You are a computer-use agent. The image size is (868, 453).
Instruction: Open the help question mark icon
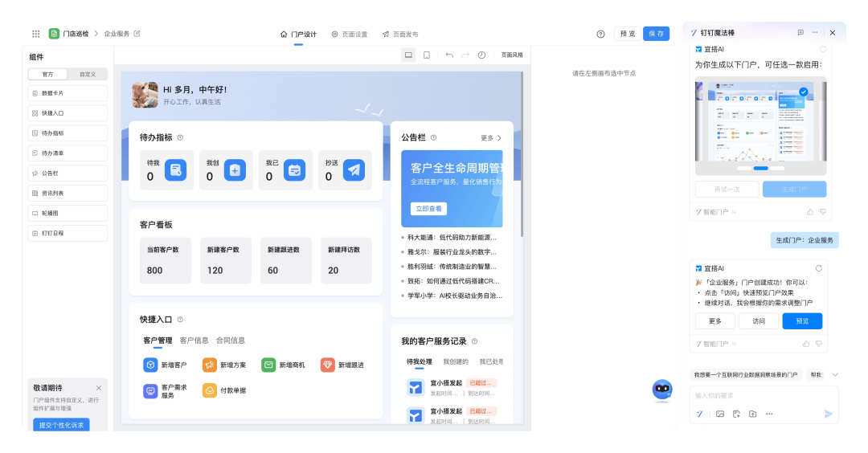pyautogui.click(x=600, y=34)
